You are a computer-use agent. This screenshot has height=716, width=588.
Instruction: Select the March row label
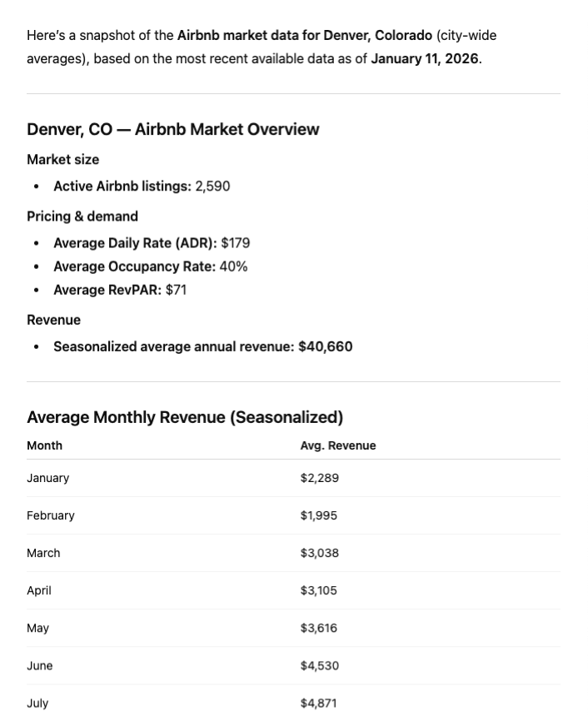(43, 553)
